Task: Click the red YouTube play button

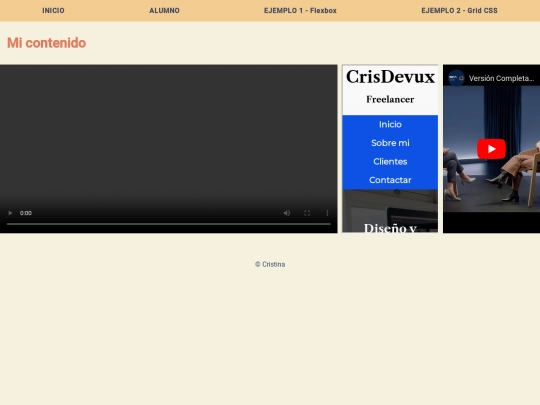Action: (x=491, y=149)
